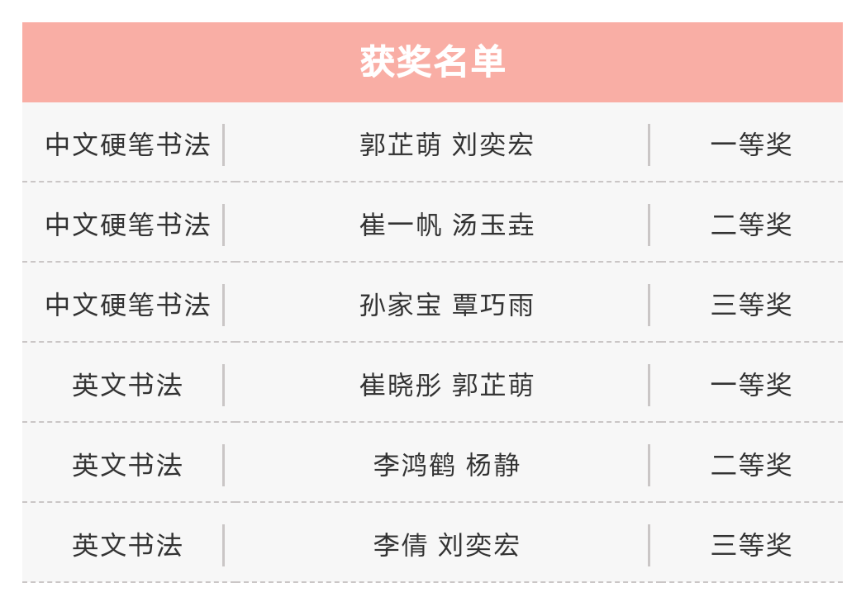Viewport: 861px width, 616px height.
Task: Select the name 杨静
Action: coord(492,466)
